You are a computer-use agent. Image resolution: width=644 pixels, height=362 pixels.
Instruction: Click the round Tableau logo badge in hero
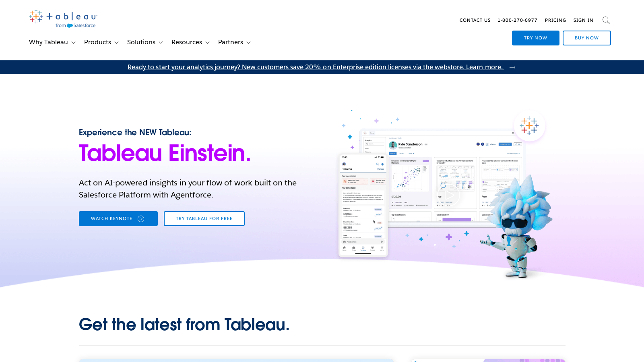pyautogui.click(x=529, y=126)
